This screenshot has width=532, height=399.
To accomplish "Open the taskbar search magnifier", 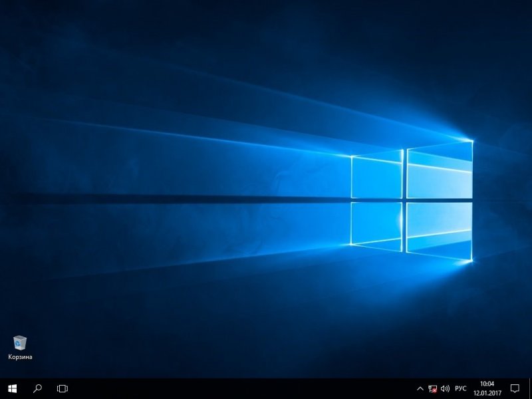I will pyautogui.click(x=37, y=388).
